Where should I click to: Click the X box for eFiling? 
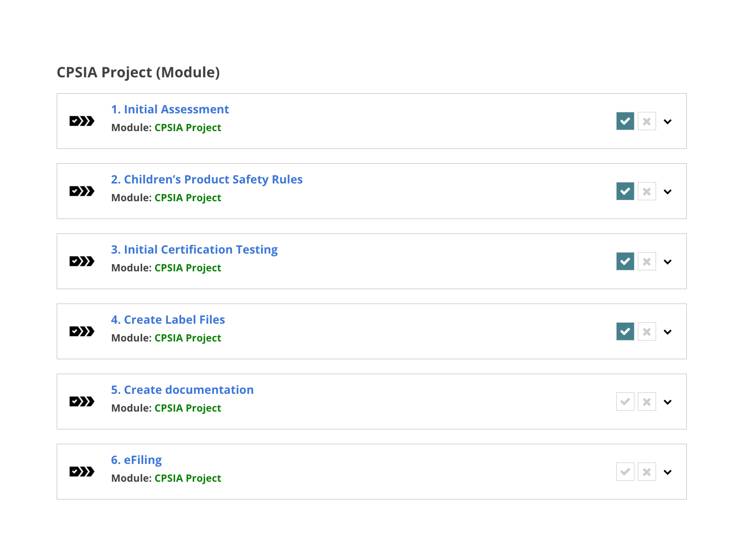tap(647, 472)
